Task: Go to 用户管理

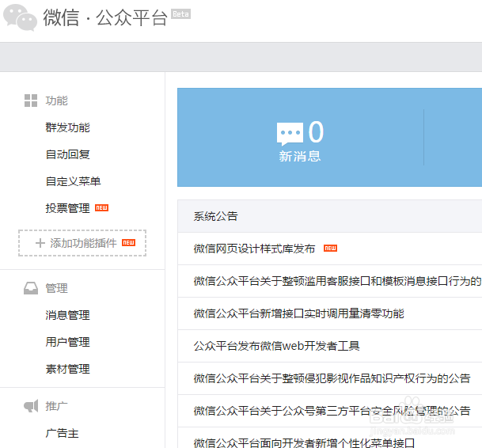Action: [67, 342]
